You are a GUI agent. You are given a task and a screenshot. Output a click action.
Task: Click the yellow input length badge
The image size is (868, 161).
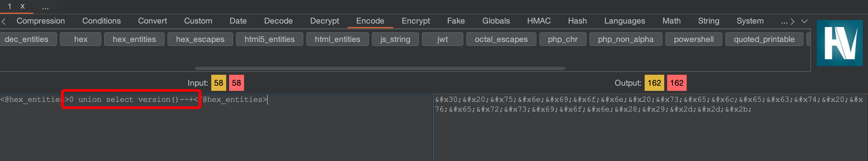(218, 83)
